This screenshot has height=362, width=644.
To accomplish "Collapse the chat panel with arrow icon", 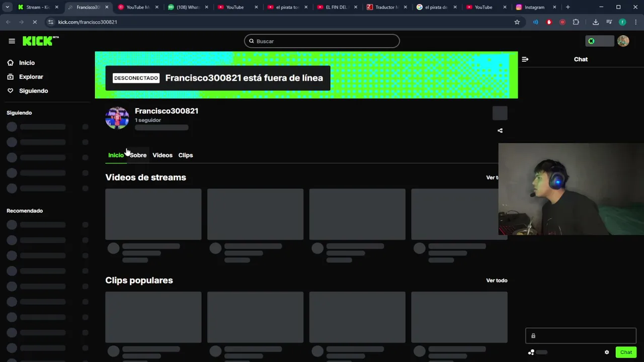I will tap(525, 59).
